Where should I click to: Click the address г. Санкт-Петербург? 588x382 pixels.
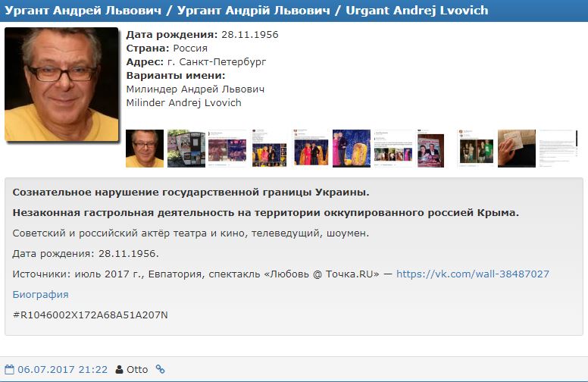pos(217,62)
